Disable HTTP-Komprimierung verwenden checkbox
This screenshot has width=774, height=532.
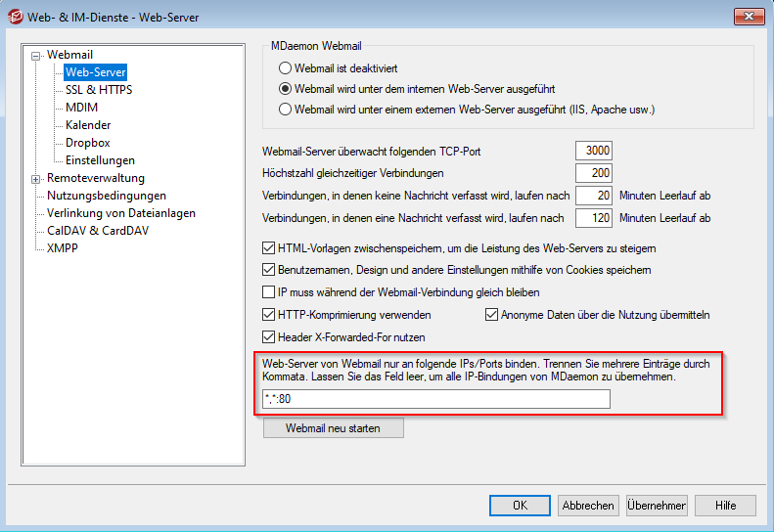[269, 316]
